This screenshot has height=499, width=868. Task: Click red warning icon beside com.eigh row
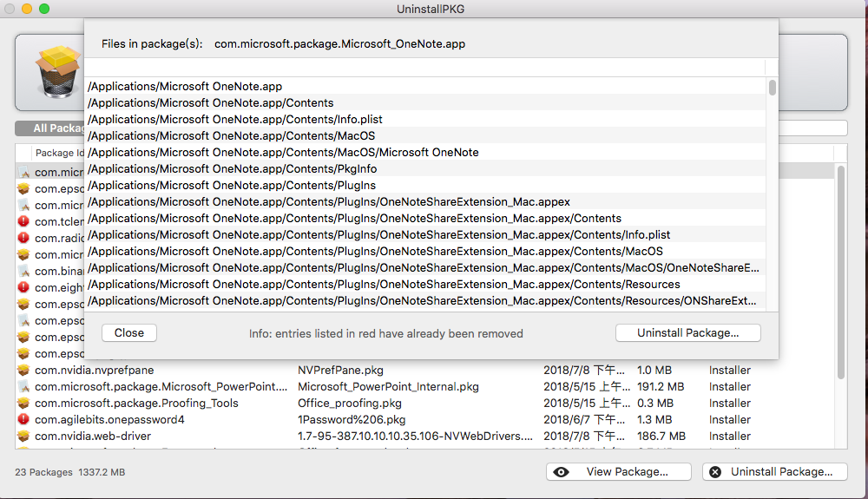23,287
